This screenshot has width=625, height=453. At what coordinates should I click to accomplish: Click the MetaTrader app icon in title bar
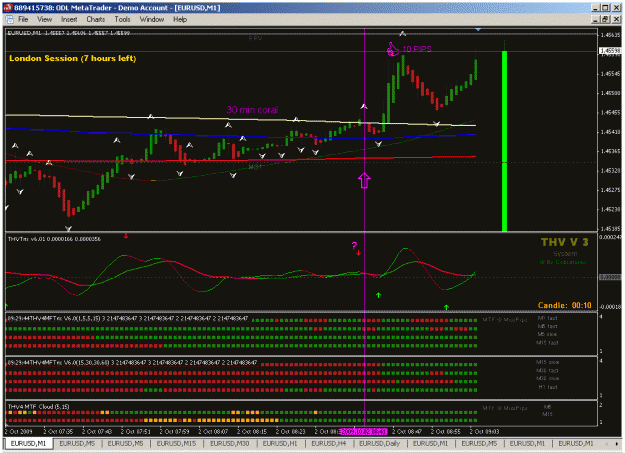8,8
